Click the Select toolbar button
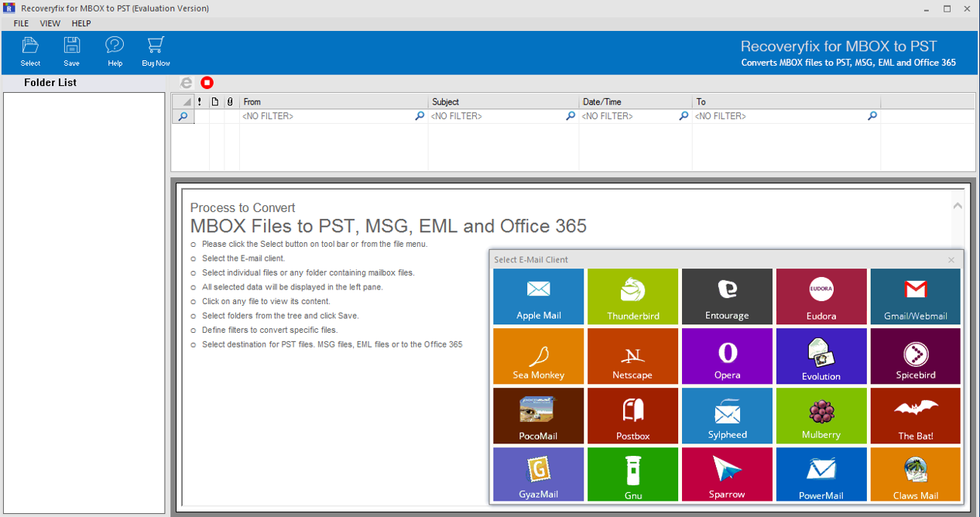This screenshot has width=980, height=517. (x=30, y=52)
